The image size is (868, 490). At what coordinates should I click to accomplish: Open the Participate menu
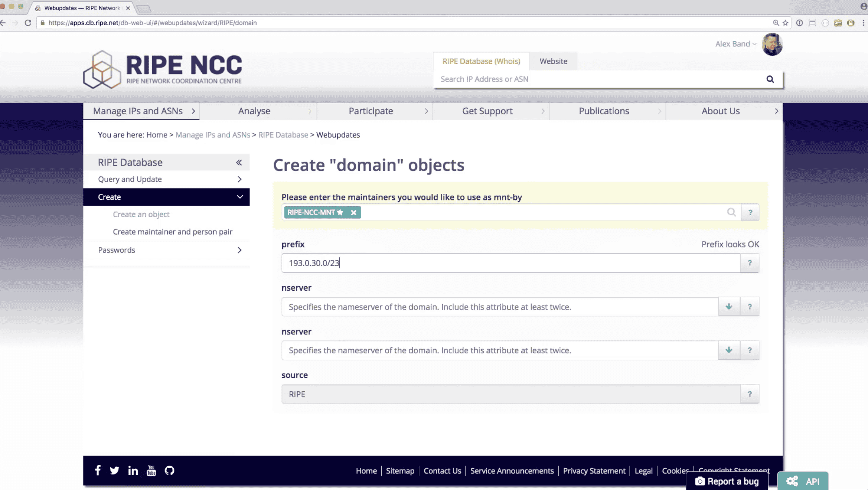[x=374, y=111]
